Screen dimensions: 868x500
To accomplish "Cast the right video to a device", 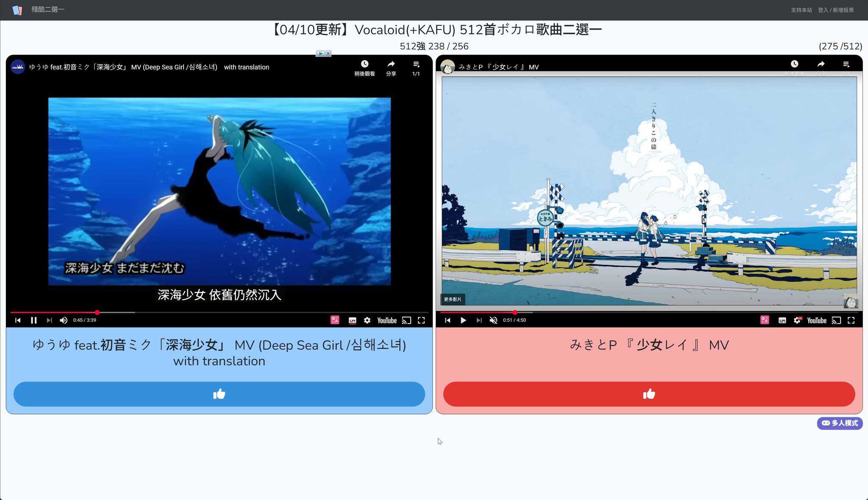I will click(x=836, y=320).
